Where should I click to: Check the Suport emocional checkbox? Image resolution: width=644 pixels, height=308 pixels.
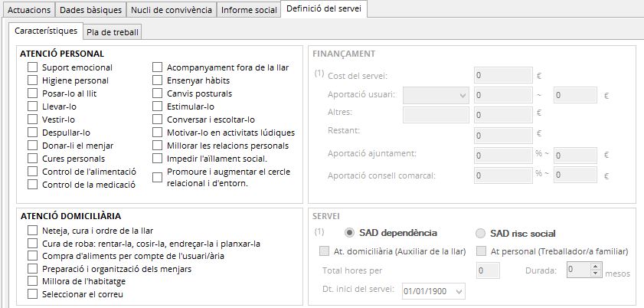32,67
